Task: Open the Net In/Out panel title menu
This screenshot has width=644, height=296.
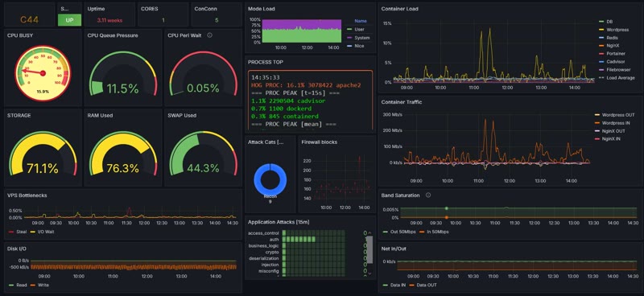Action: coord(394,249)
